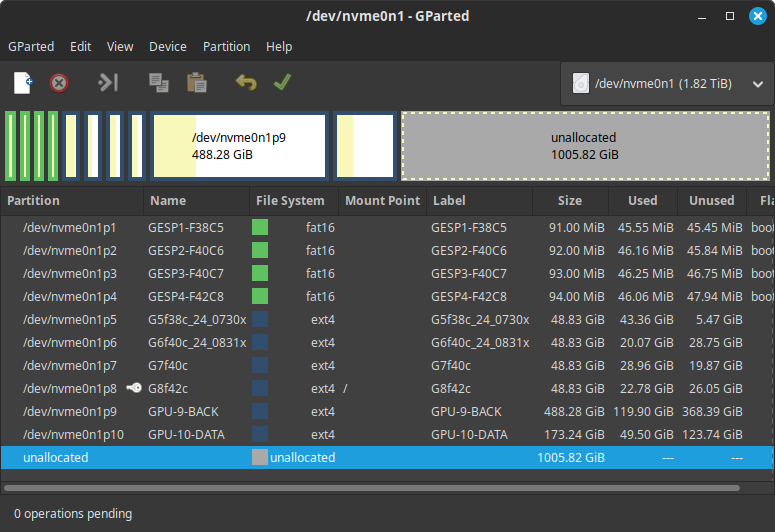The image size is (775, 532).
Task: Maximize the GParted window
Action: (730, 16)
